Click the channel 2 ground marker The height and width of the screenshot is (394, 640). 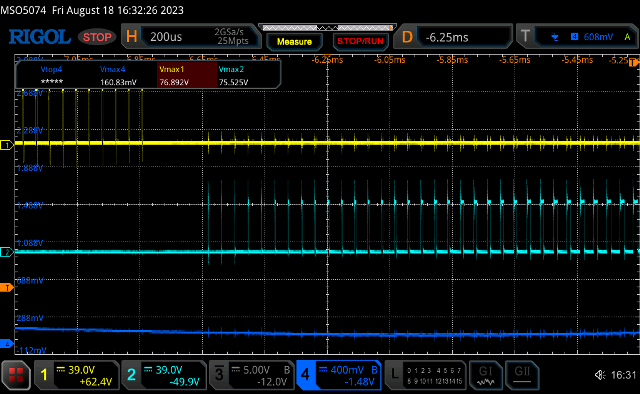[6, 252]
